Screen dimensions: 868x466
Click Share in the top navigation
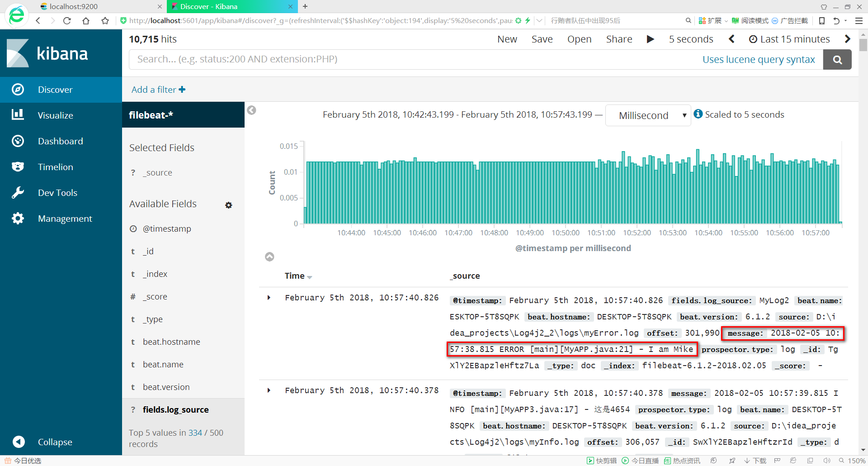619,39
